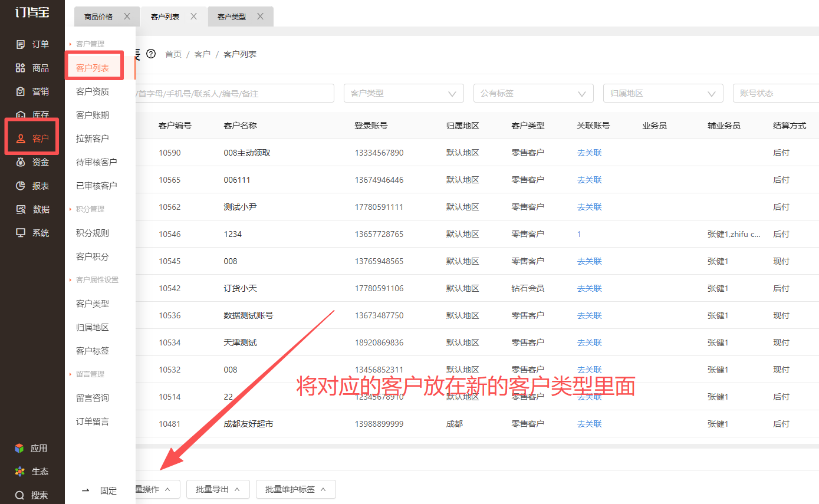This screenshot has height=504, width=819.
Task: Close the 客户类型 tab
Action: click(260, 17)
